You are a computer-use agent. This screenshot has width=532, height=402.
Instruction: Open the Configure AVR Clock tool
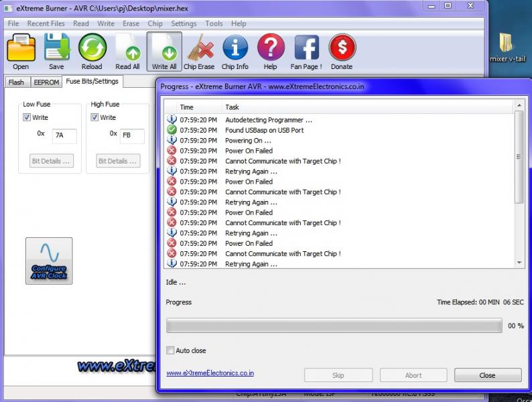49,261
